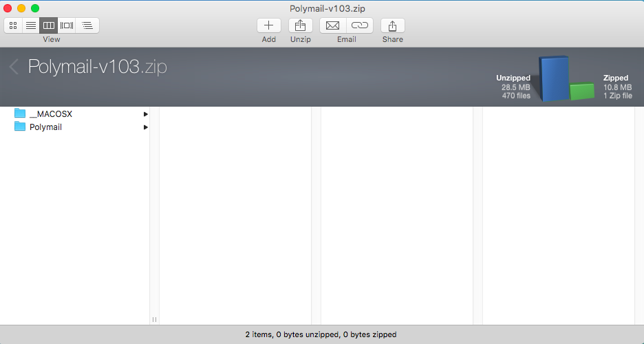Click the Add plus button
This screenshot has width=644, height=344.
(268, 25)
